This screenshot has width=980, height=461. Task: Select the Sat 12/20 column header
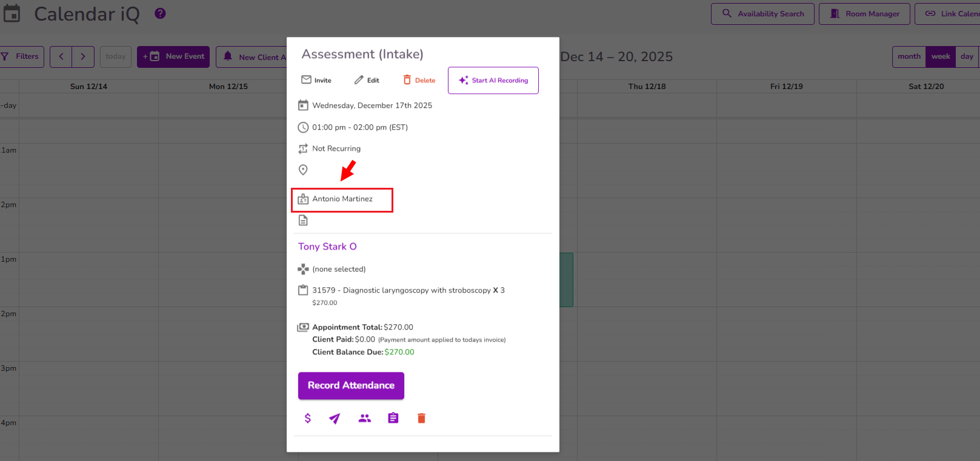click(926, 86)
